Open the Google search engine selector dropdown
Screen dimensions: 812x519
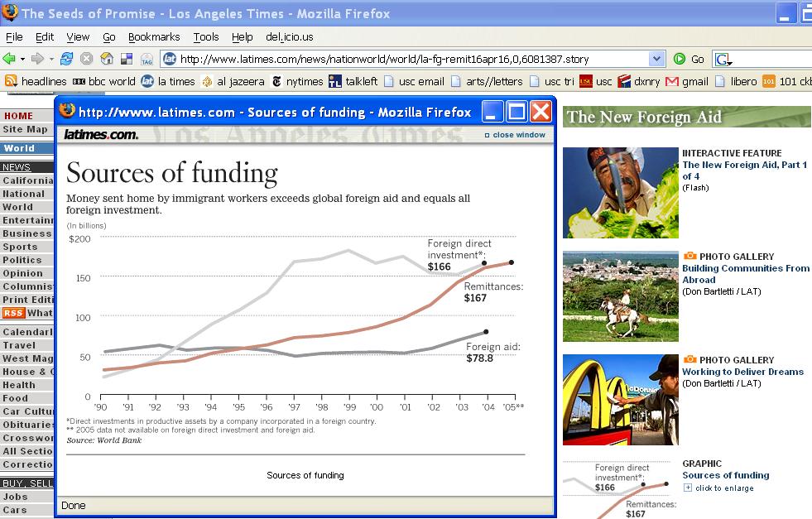[723, 60]
